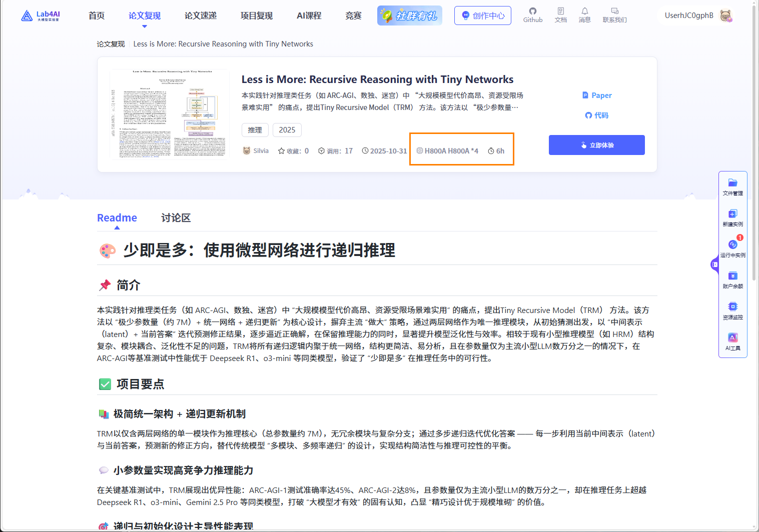The height and width of the screenshot is (532, 759).
Task: Open the Paper link
Action: click(596, 95)
